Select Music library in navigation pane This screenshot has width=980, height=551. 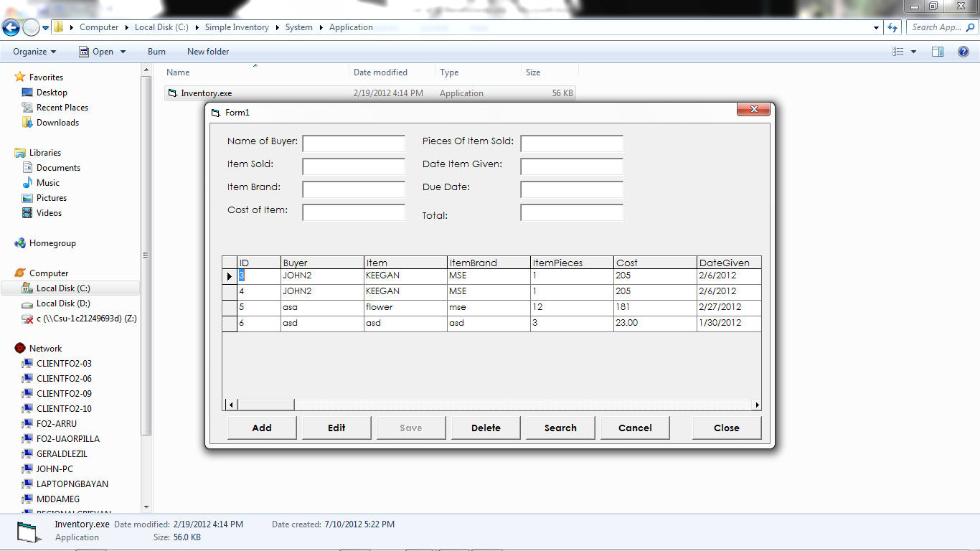point(48,183)
